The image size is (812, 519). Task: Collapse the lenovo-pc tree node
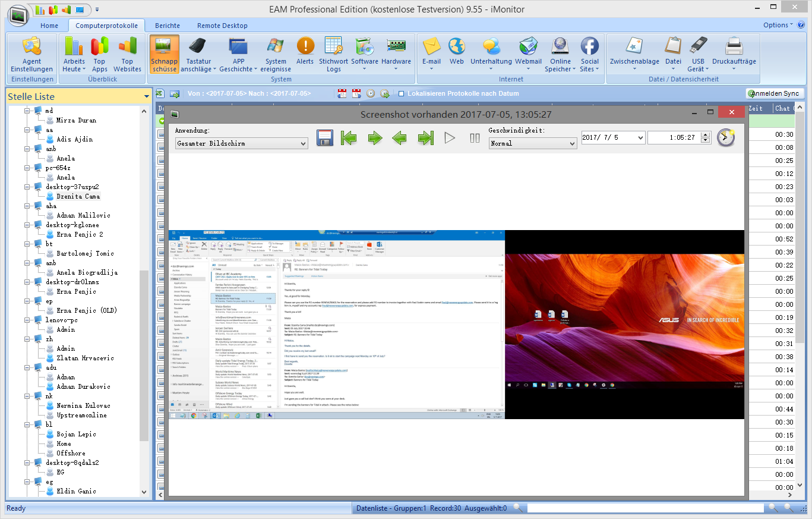(27, 320)
